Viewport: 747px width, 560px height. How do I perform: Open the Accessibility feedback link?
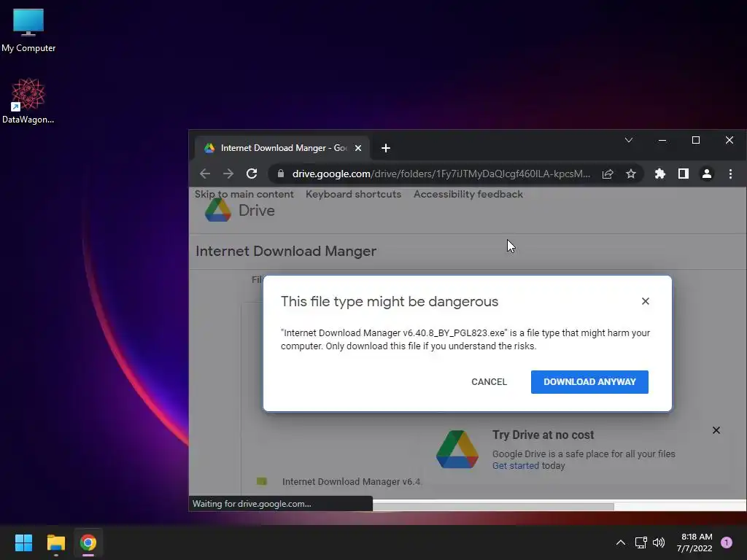tap(468, 194)
